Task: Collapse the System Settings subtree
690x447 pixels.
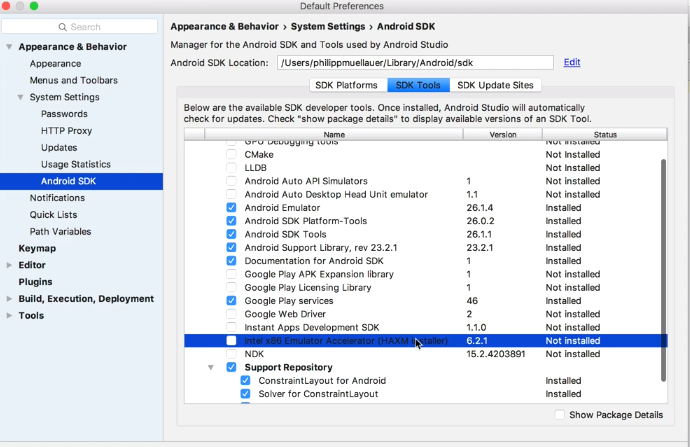Action: click(x=20, y=97)
